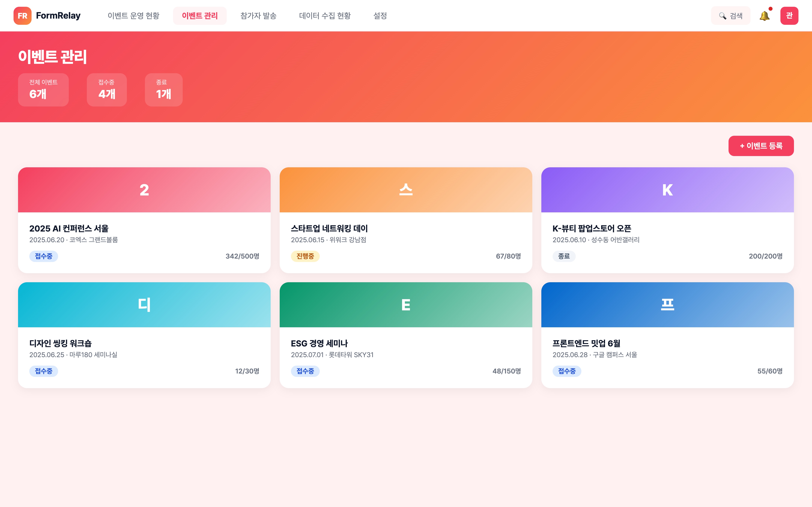The image size is (812, 507).
Task: Click the 진행중 badge on the networking card
Action: click(x=305, y=256)
